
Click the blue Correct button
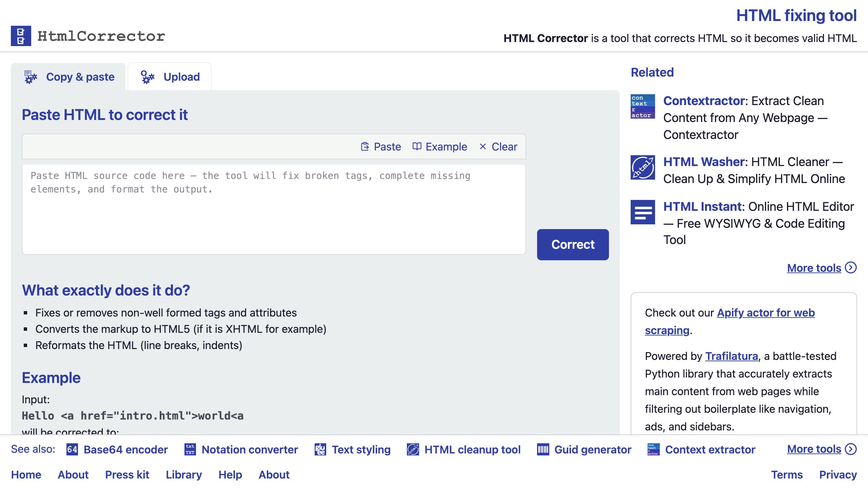[573, 244]
